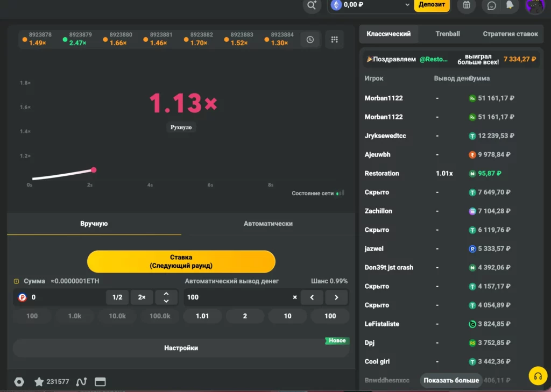Double the bet with 2× button
This screenshot has height=392, width=551.
click(142, 297)
